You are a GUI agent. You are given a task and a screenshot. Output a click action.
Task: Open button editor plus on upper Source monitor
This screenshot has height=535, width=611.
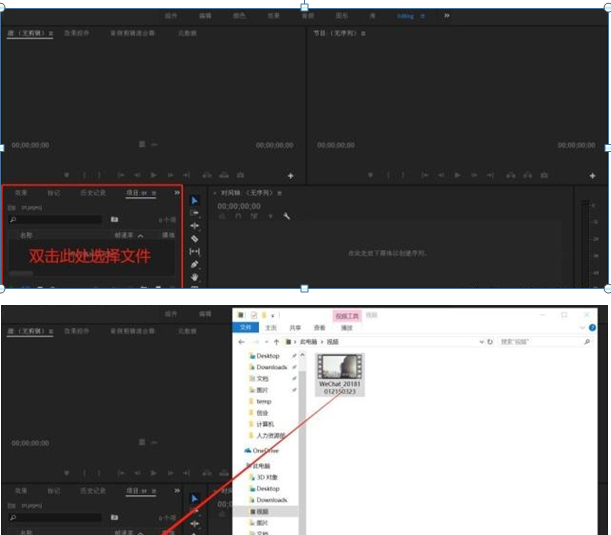click(x=290, y=176)
